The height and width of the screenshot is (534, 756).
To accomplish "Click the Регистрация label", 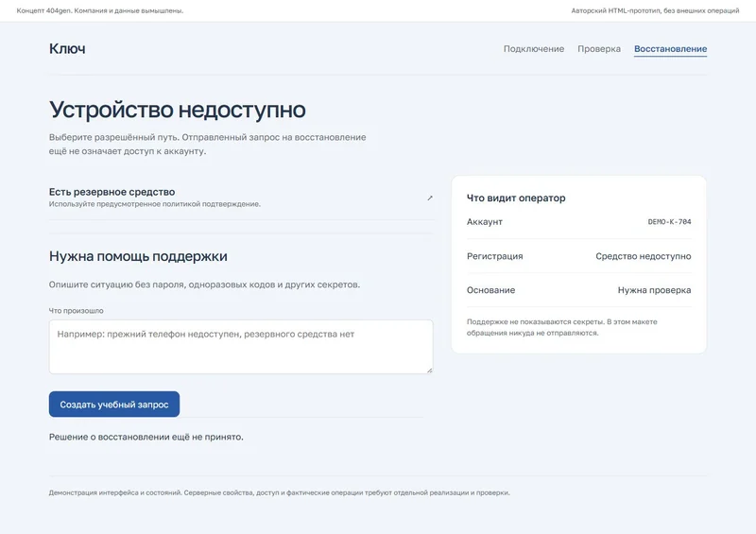I will [494, 256].
